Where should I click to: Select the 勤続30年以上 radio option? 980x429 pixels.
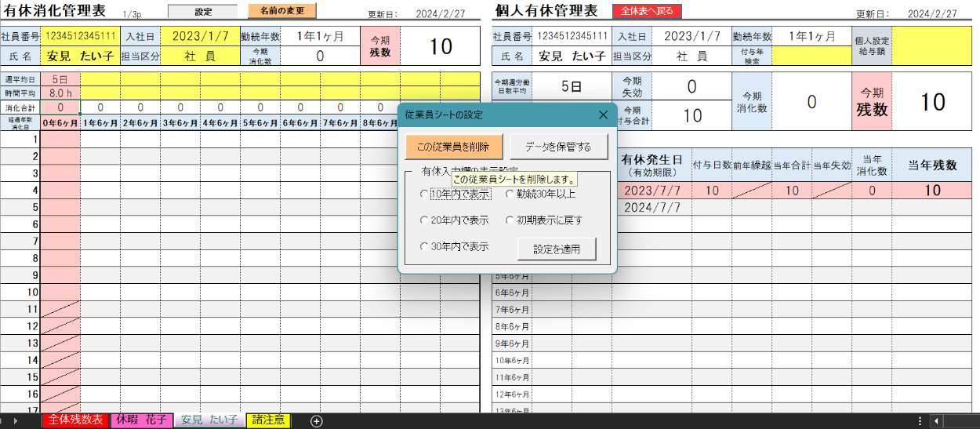(x=510, y=194)
